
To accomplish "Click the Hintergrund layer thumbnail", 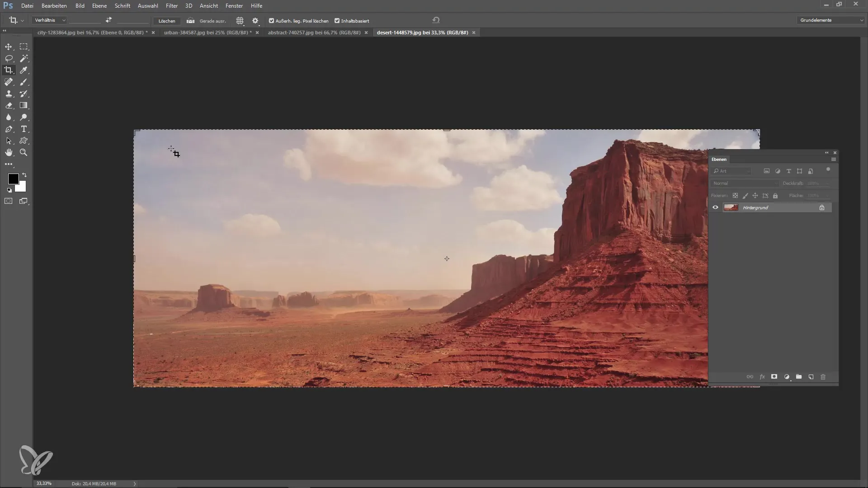I will tap(731, 207).
